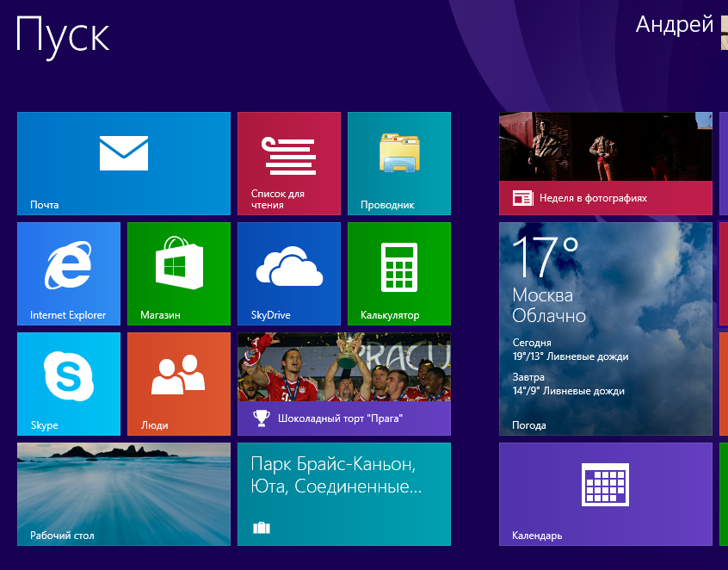Click the user name Андрей

click(x=674, y=24)
